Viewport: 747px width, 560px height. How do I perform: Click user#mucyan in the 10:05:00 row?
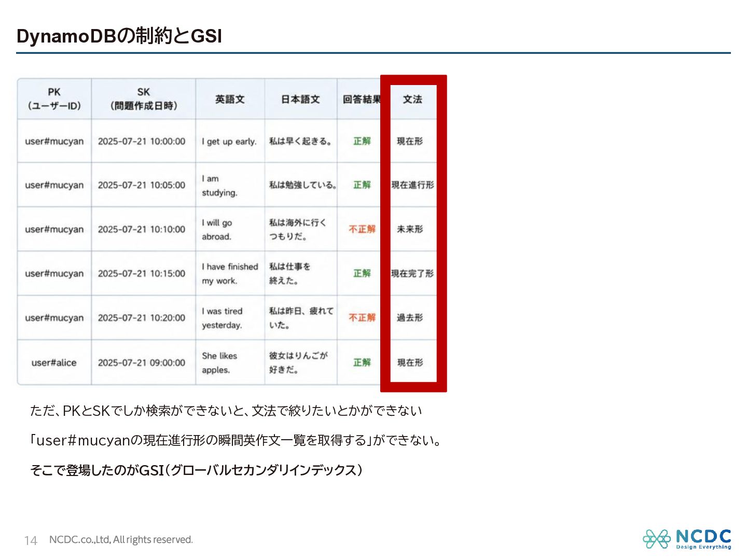(x=54, y=185)
